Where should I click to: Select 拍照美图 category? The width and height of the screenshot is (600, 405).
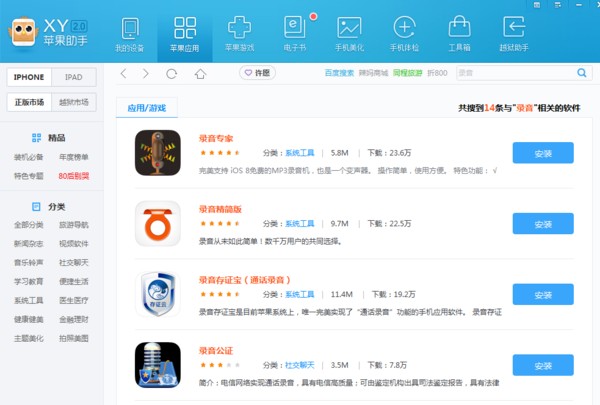coord(74,338)
